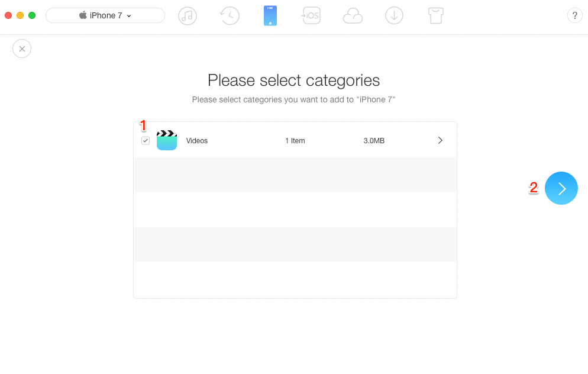Click the 1 Item count text

(x=295, y=141)
